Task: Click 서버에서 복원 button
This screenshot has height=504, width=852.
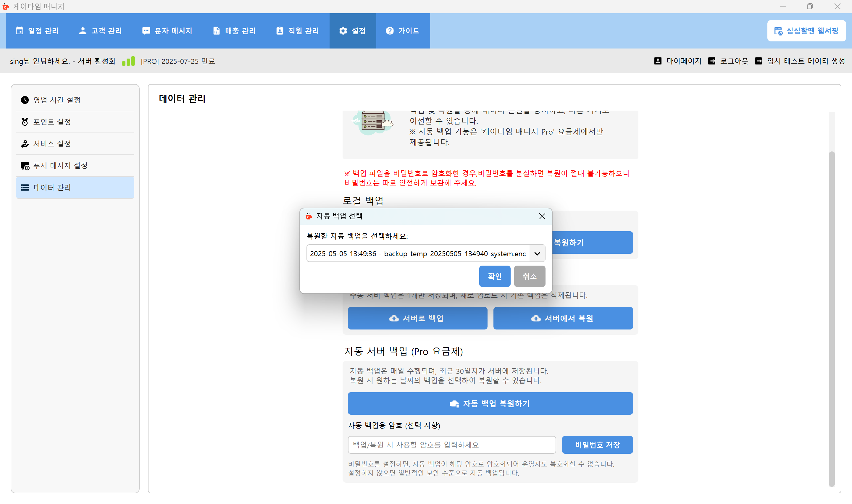Action: click(x=563, y=319)
